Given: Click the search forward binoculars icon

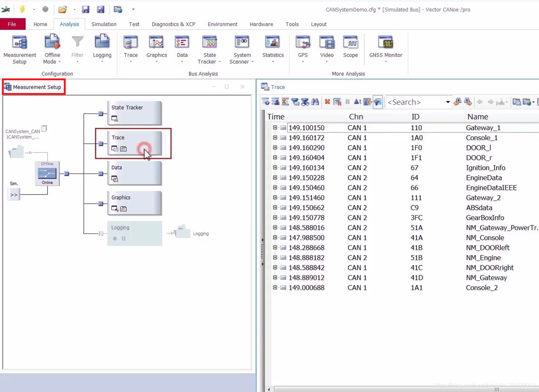Looking at the screenshot, I should pyautogui.click(x=468, y=102).
